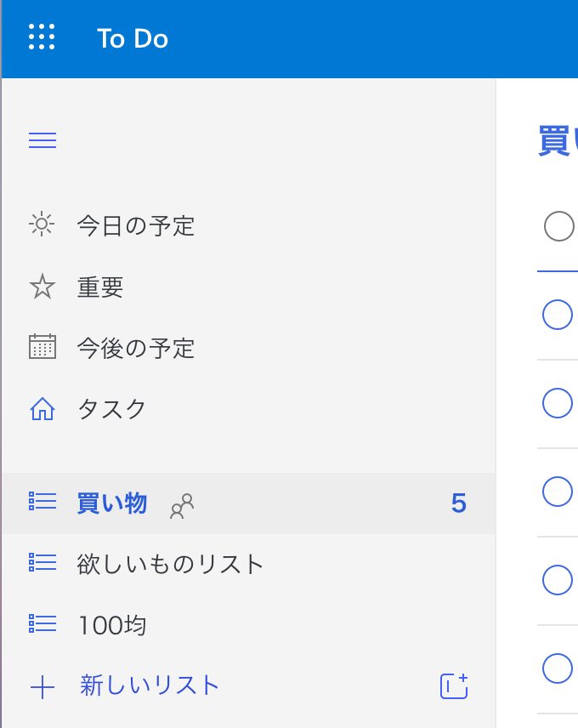
Task: Open the app launcher grid icon
Action: [x=42, y=37]
